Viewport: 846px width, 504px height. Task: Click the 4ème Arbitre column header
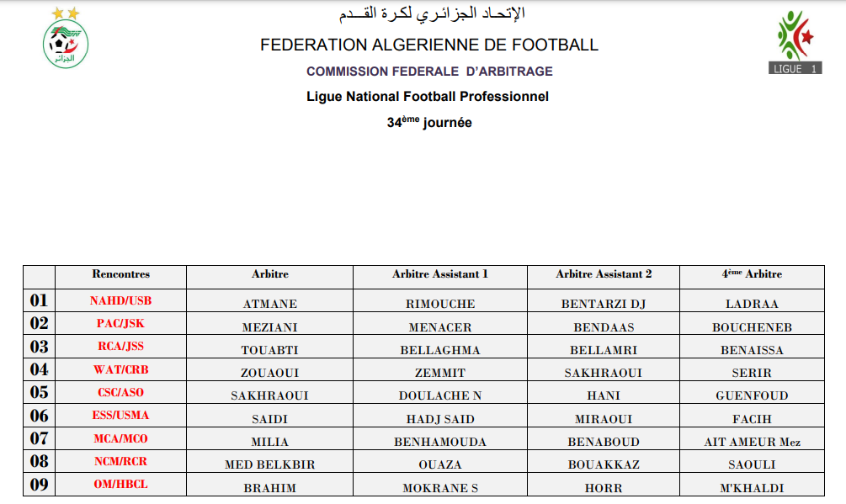click(752, 274)
